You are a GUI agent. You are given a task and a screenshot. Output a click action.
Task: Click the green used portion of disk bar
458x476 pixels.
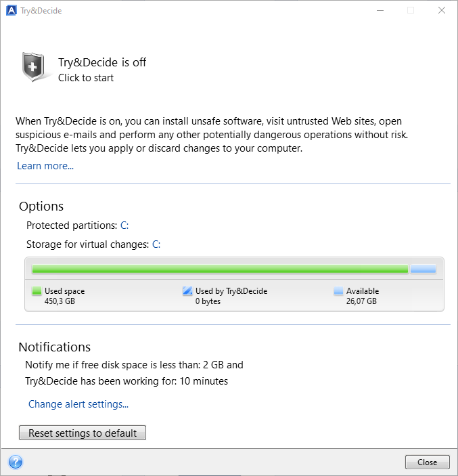[x=220, y=269]
